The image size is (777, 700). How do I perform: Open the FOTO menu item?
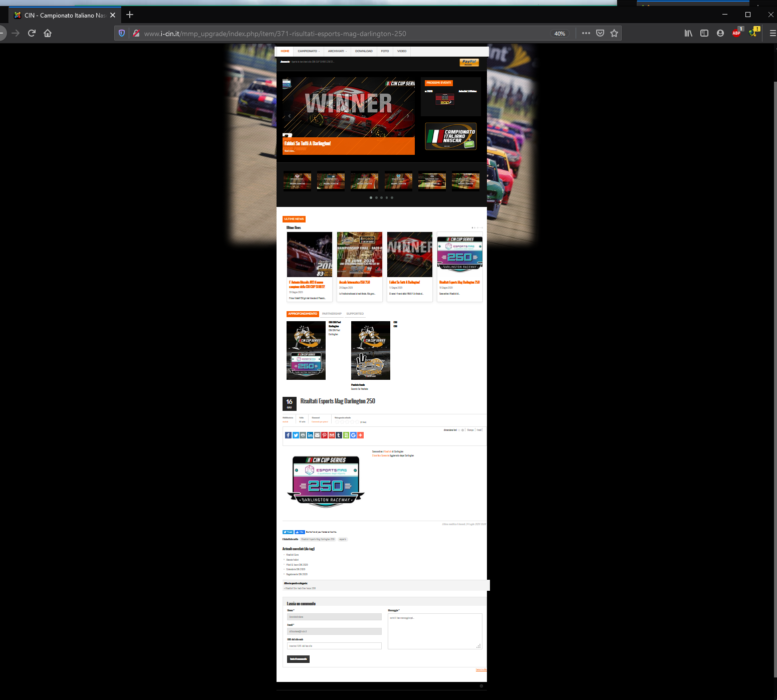(x=385, y=51)
